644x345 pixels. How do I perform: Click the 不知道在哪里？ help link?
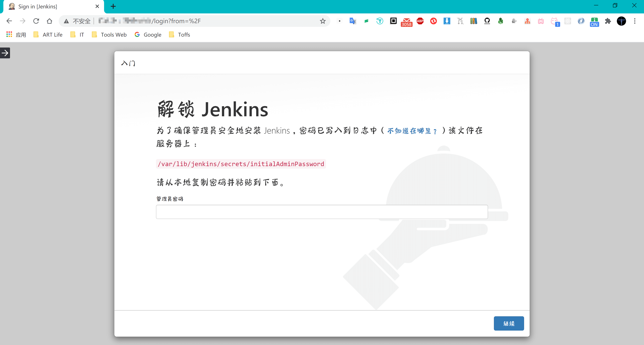coord(412,131)
